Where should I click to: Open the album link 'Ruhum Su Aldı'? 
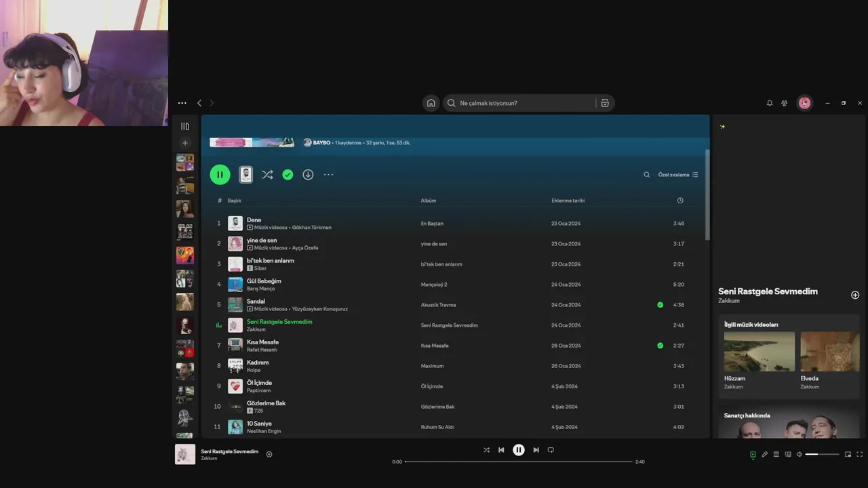(437, 427)
